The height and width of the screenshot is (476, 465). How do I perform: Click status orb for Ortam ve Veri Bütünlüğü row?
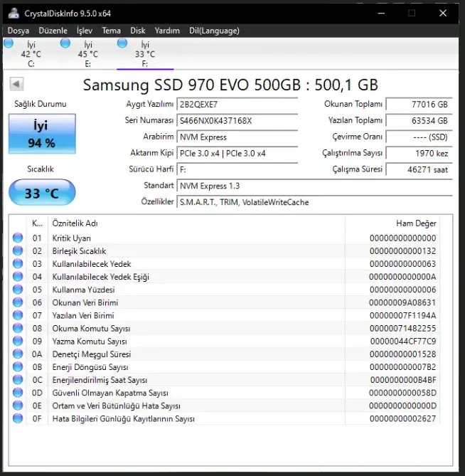click(18, 406)
